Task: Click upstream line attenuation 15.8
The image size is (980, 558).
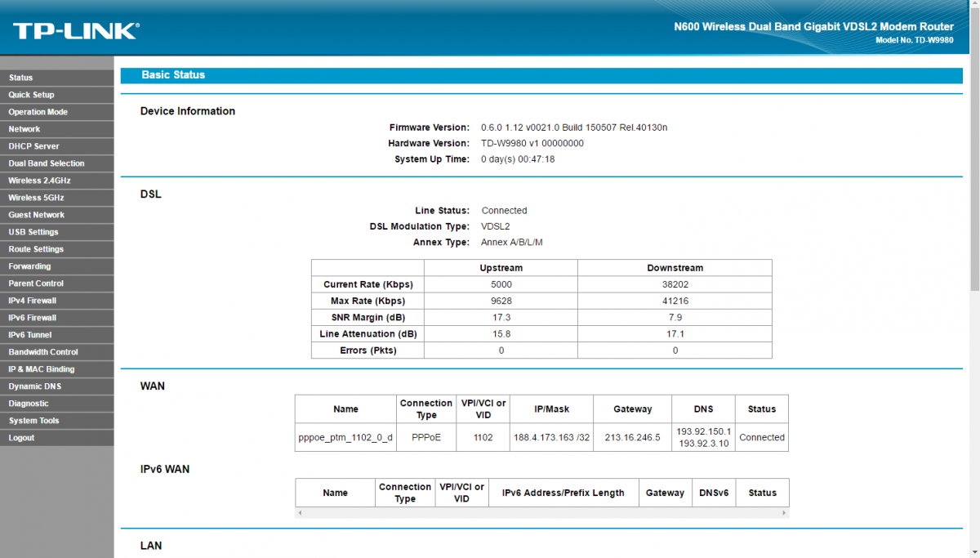Action: [x=501, y=334]
